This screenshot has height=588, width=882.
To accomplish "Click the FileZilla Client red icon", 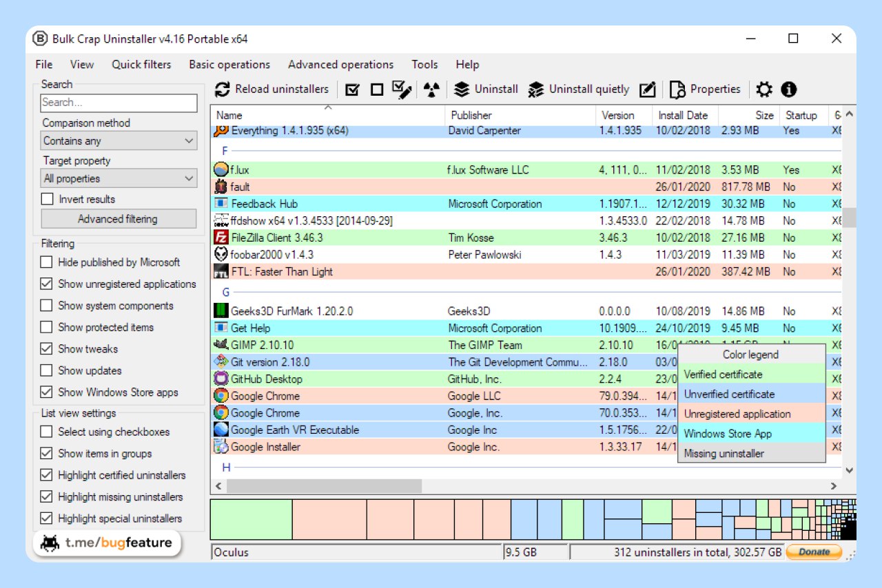I will pos(220,238).
